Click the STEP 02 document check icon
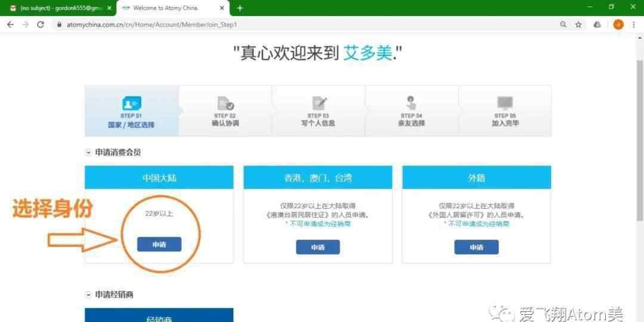644x322 pixels. [x=225, y=103]
